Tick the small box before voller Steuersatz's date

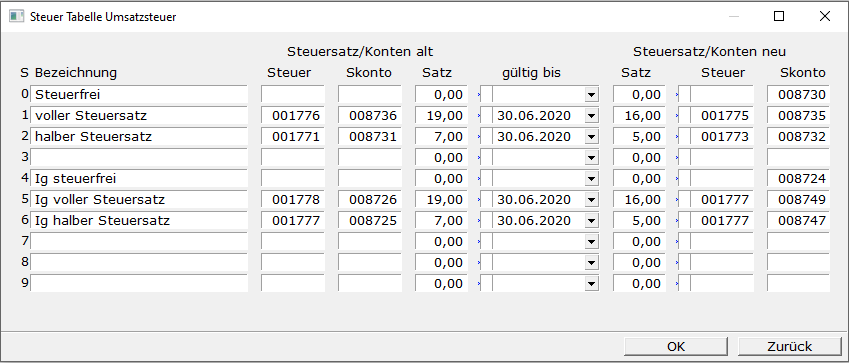point(486,116)
